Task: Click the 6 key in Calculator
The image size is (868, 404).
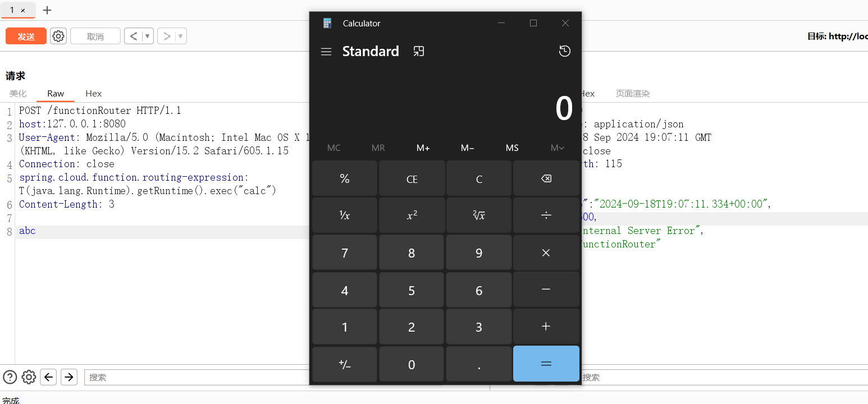Action: pyautogui.click(x=479, y=290)
